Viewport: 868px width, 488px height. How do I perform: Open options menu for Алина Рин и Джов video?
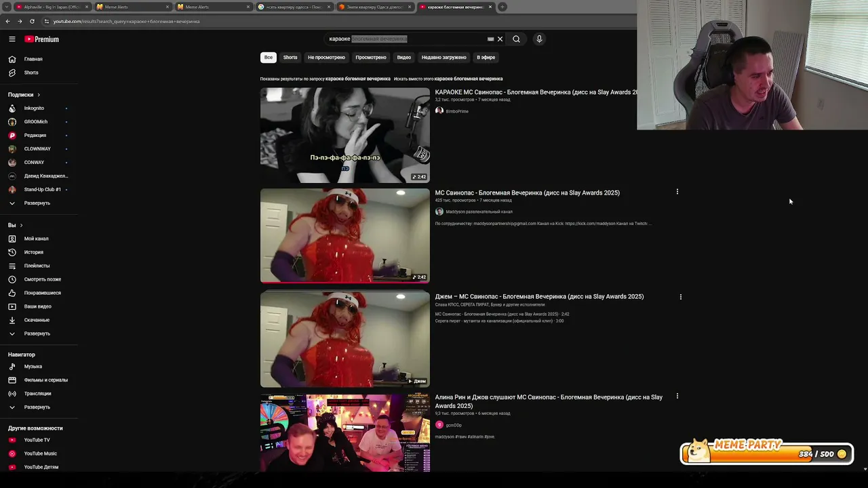click(x=677, y=396)
